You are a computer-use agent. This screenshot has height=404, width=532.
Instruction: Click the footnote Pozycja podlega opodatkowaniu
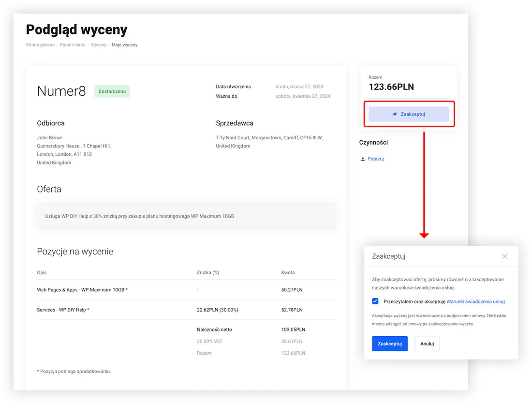click(74, 371)
